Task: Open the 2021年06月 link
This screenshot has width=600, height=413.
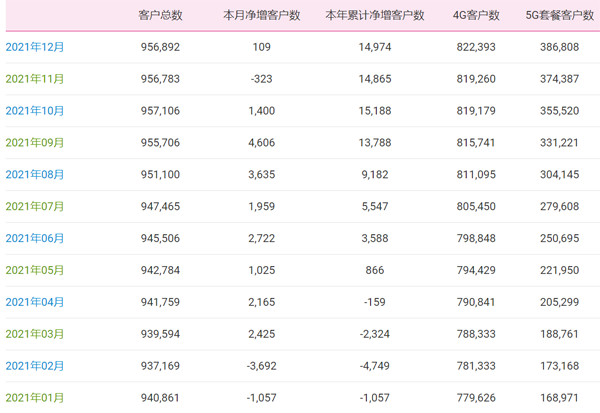Action: [34, 238]
